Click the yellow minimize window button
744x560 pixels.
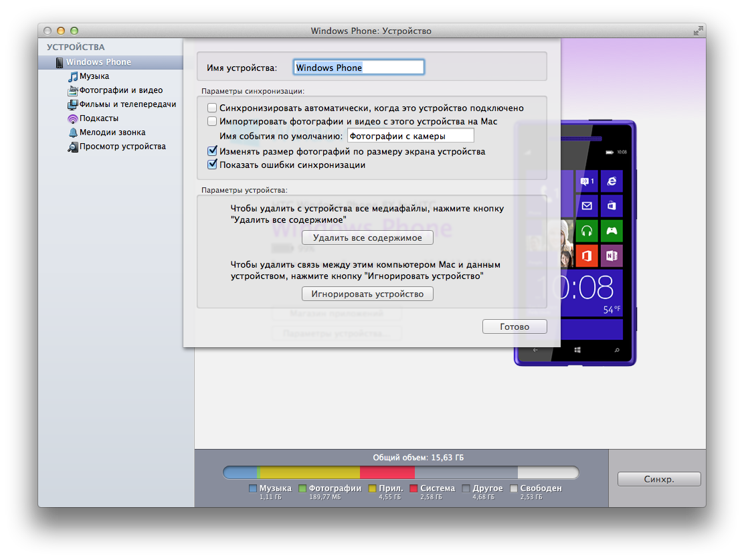click(x=61, y=31)
